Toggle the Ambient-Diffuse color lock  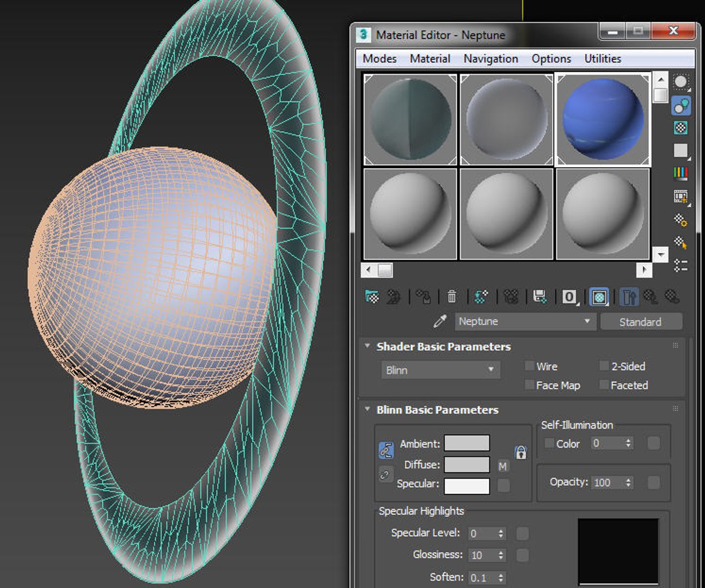pyautogui.click(x=386, y=450)
